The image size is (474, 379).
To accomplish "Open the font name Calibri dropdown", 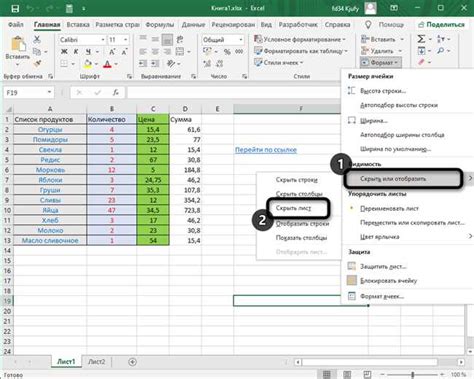I will coord(103,40).
